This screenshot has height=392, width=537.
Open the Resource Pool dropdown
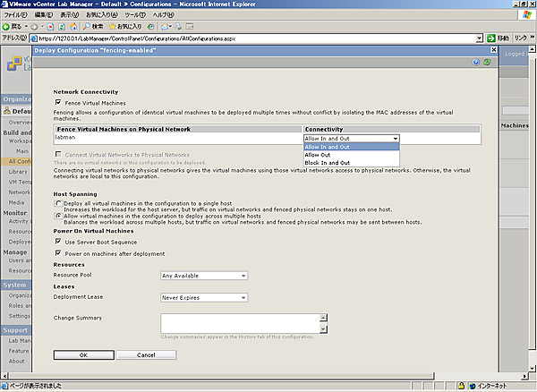(204, 276)
